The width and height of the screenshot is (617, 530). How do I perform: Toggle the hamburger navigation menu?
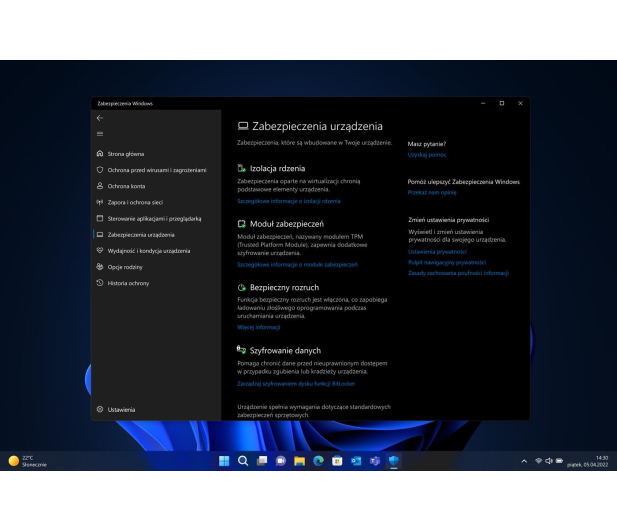point(100,134)
